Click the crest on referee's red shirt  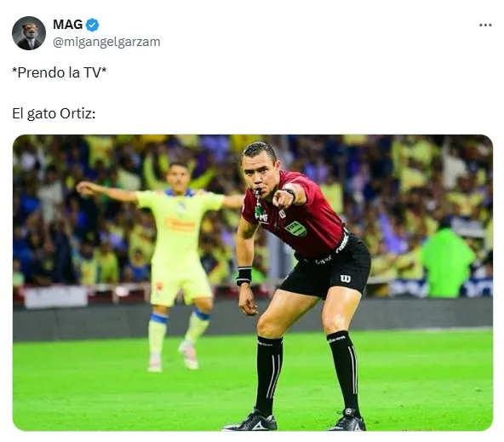(282, 214)
